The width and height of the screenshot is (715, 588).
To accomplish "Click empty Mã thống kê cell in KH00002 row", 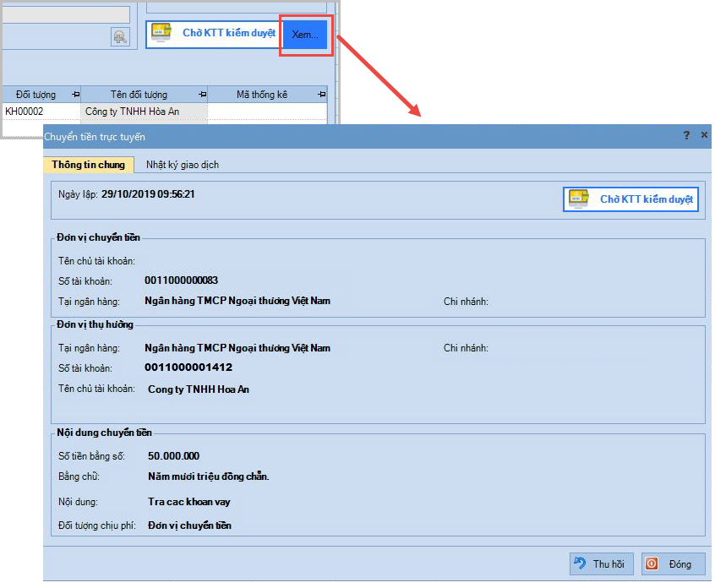I will point(267,112).
